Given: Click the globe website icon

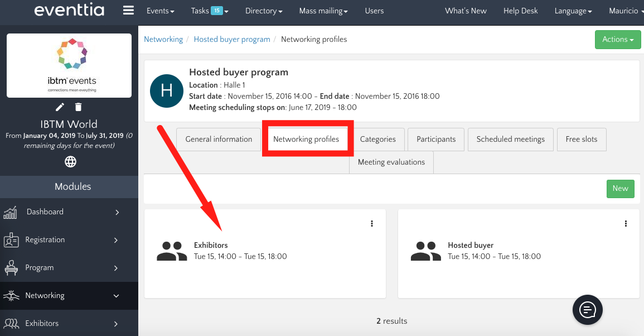Looking at the screenshot, I should (x=70, y=162).
